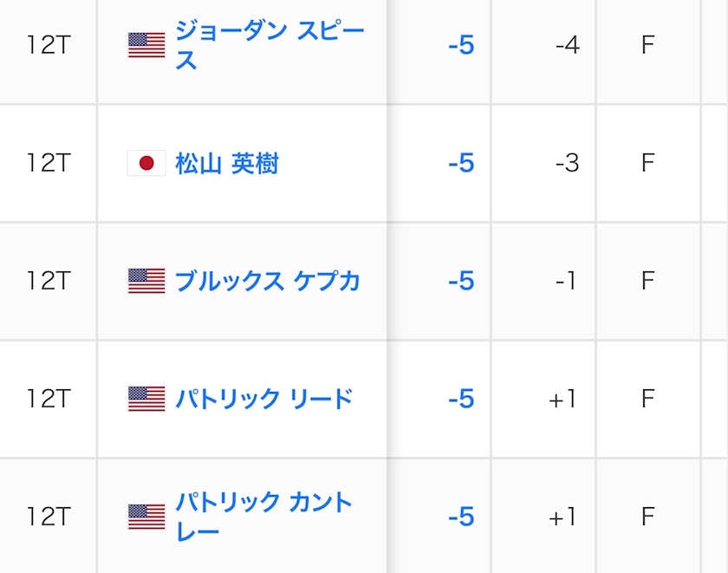Click the blue -5 total in パトリック カントレー row
Viewport: 728px width, 573px height.
461,517
